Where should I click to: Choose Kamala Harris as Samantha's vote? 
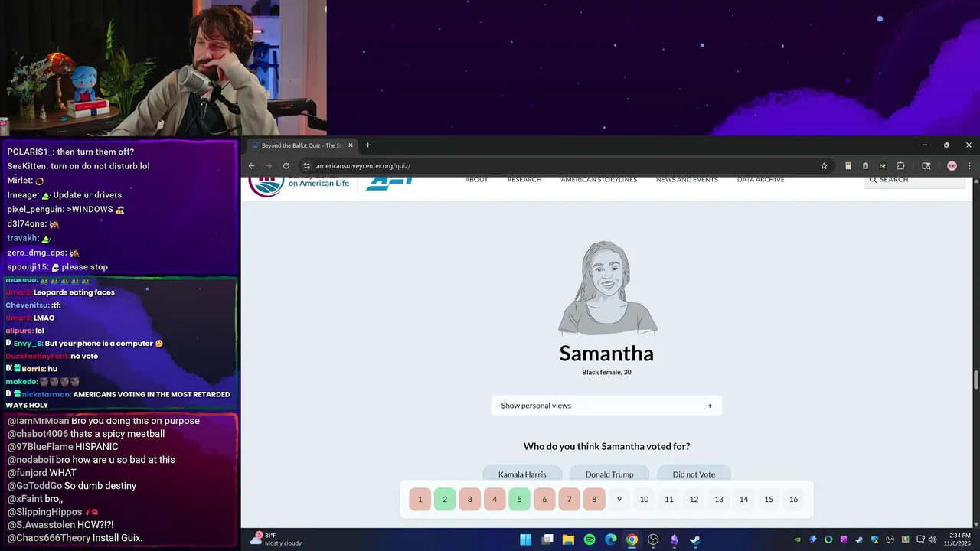tap(522, 474)
